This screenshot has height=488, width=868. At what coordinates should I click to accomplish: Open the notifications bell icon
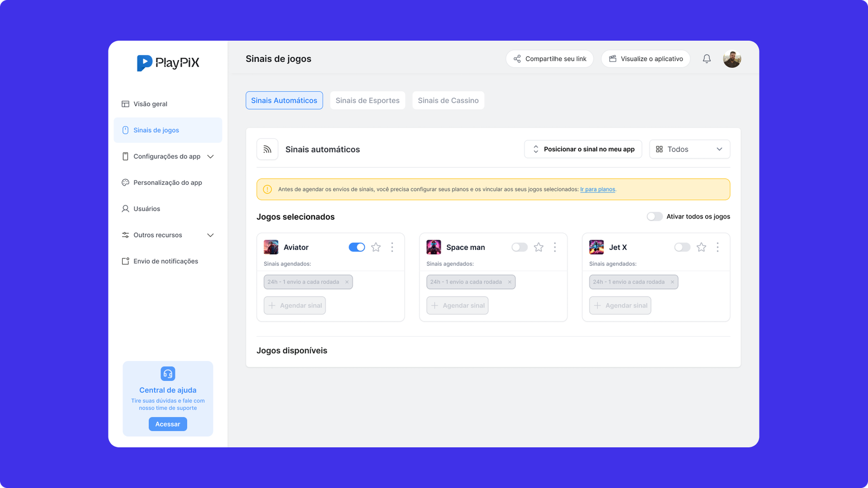[x=706, y=59]
